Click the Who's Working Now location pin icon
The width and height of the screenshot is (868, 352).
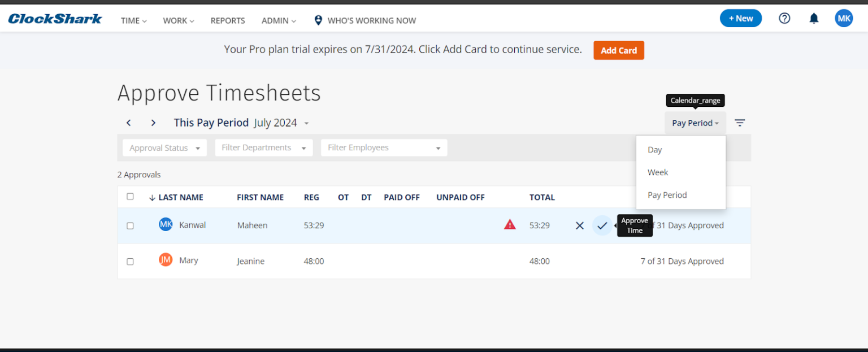[x=318, y=20]
